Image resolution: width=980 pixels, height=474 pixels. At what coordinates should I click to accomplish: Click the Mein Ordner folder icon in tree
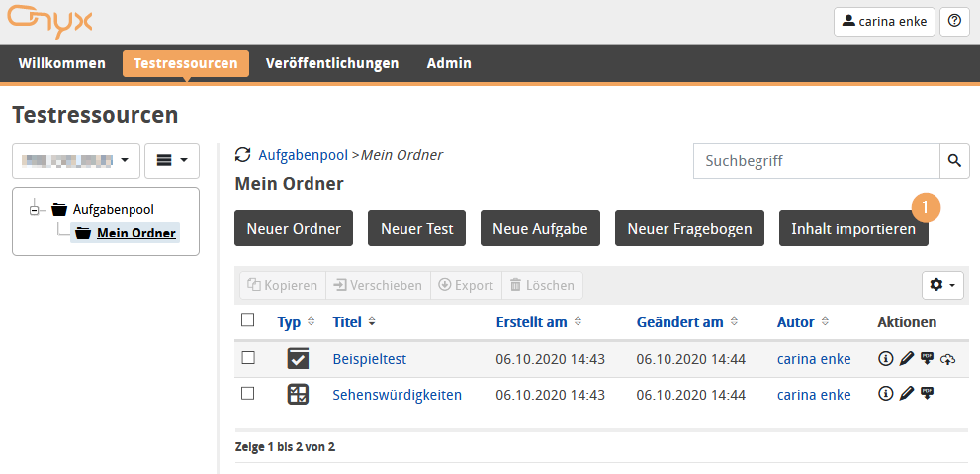point(82,234)
